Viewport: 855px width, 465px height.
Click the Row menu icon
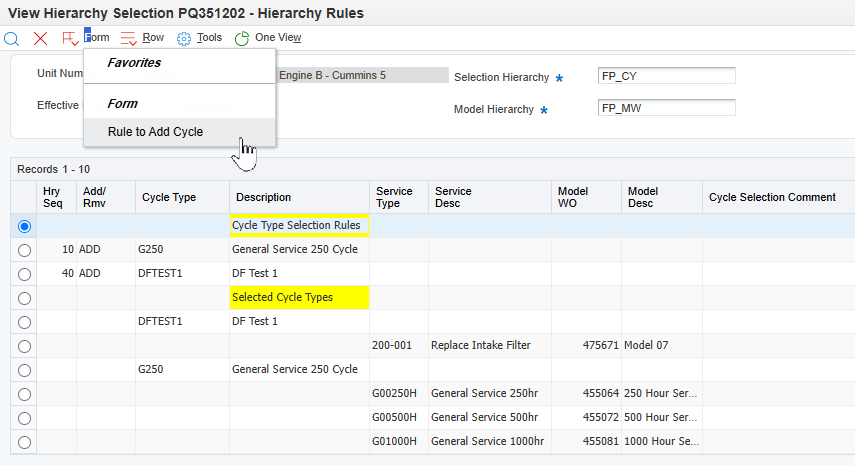[128, 38]
